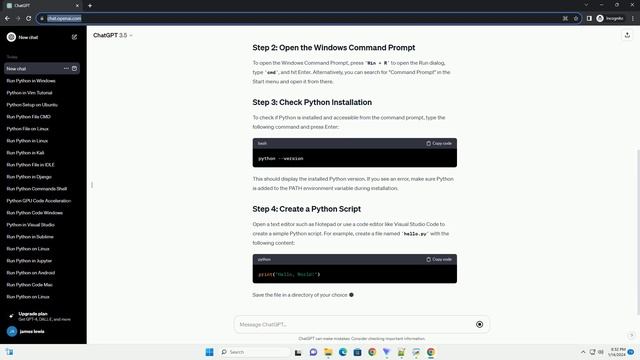Open Python File on Linux chat
Viewport: 640px width, 360px height.
tap(27, 129)
